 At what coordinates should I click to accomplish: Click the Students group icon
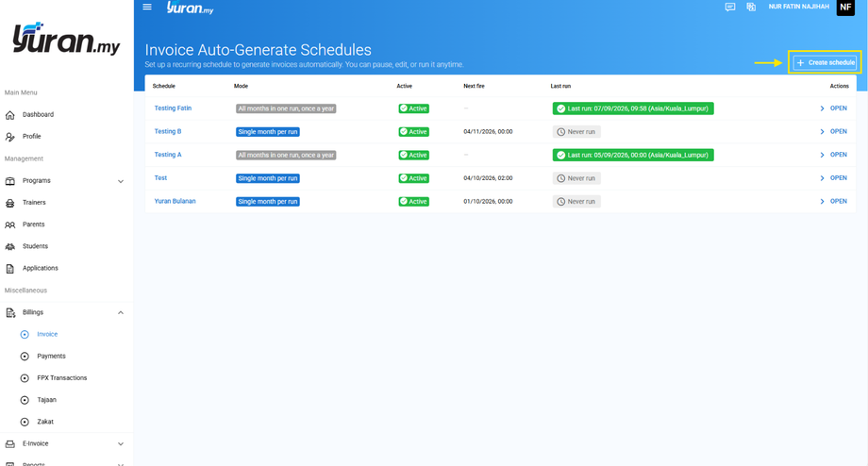[10, 247]
